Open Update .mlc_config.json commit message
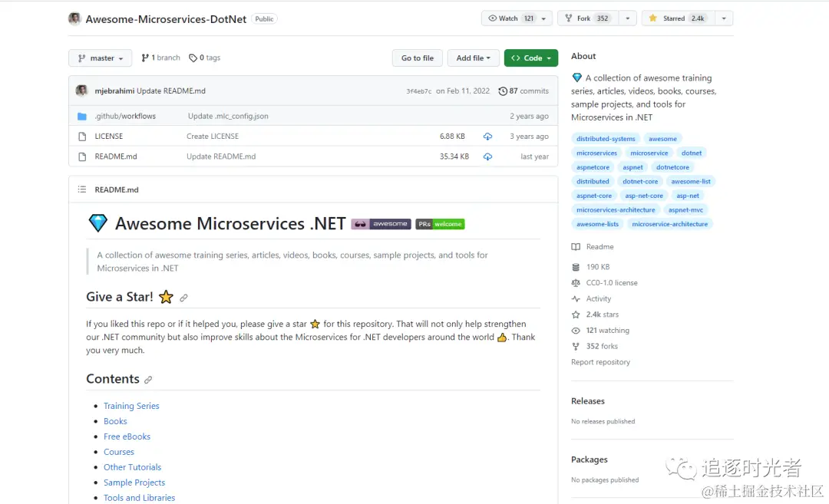This screenshot has height=504, width=829. click(x=228, y=117)
